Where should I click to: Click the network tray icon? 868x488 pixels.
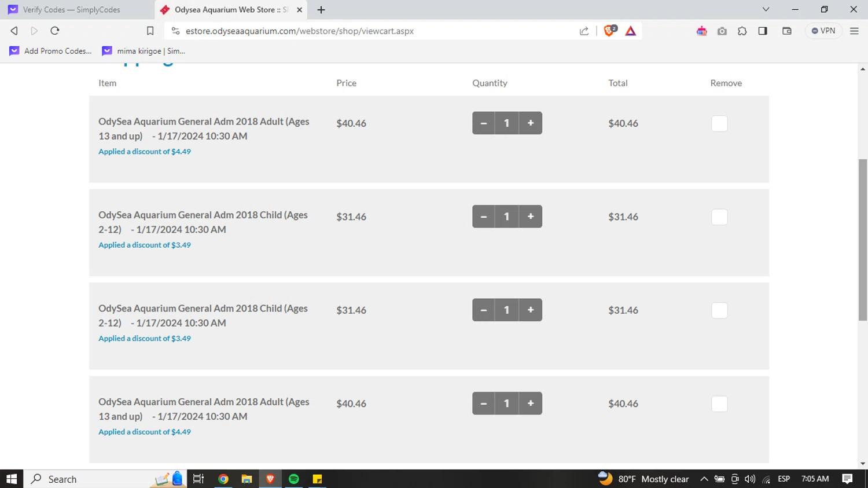click(766, 479)
